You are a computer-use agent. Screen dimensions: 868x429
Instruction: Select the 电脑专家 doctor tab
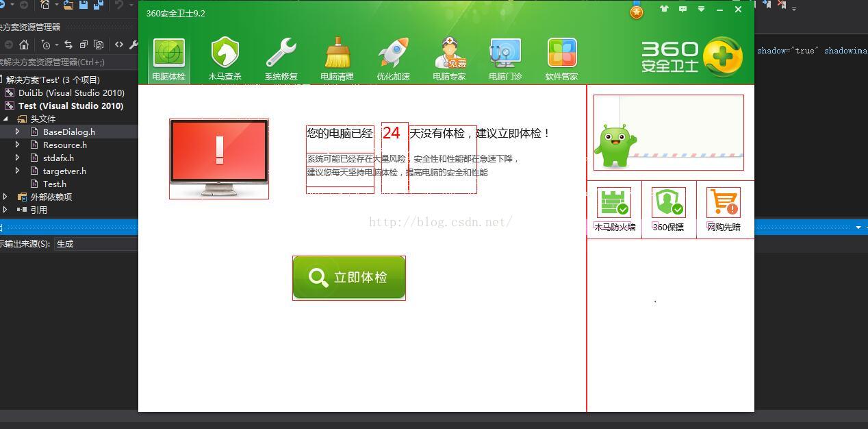[450, 61]
